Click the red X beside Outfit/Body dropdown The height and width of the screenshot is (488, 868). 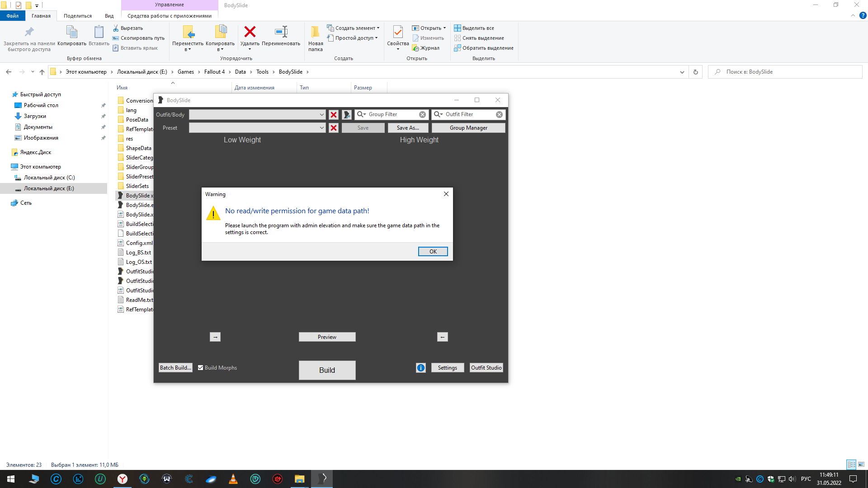click(334, 115)
